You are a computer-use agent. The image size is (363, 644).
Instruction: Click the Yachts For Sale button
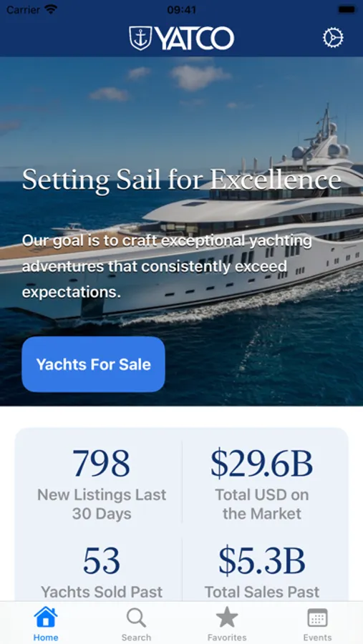(x=93, y=364)
